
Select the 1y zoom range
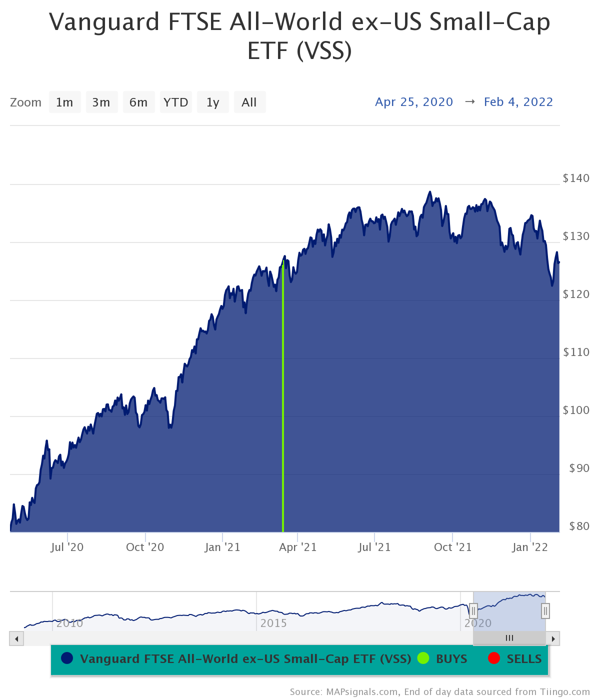(212, 102)
